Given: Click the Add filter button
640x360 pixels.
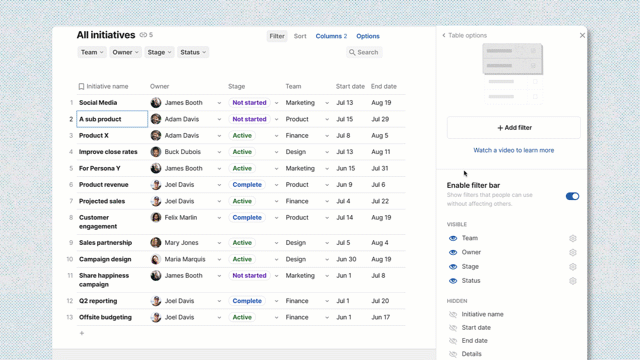Looking at the screenshot, I should click(x=513, y=128).
